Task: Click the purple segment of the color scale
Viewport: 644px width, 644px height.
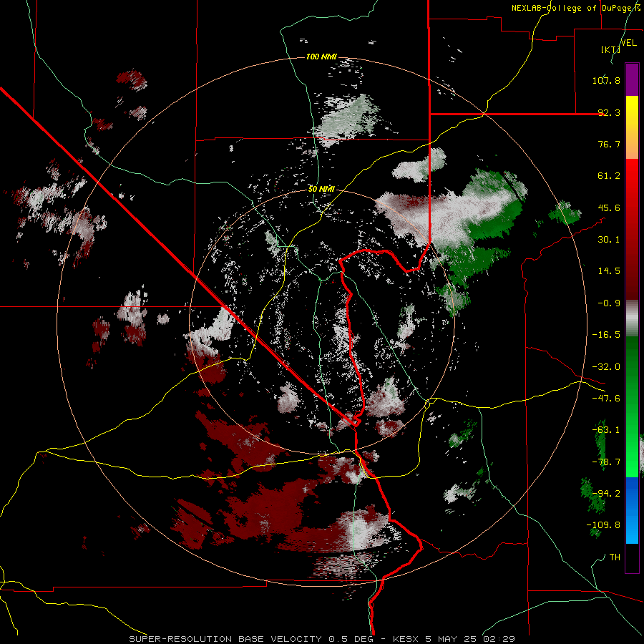Action: [632, 79]
